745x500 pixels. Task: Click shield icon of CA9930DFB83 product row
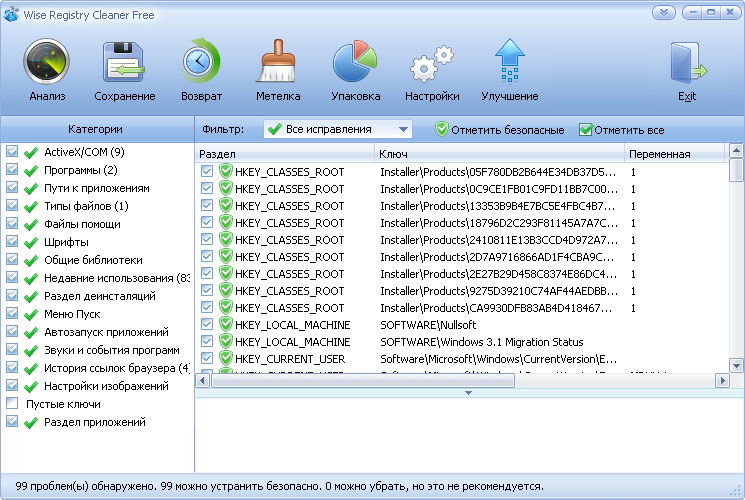pos(226,307)
